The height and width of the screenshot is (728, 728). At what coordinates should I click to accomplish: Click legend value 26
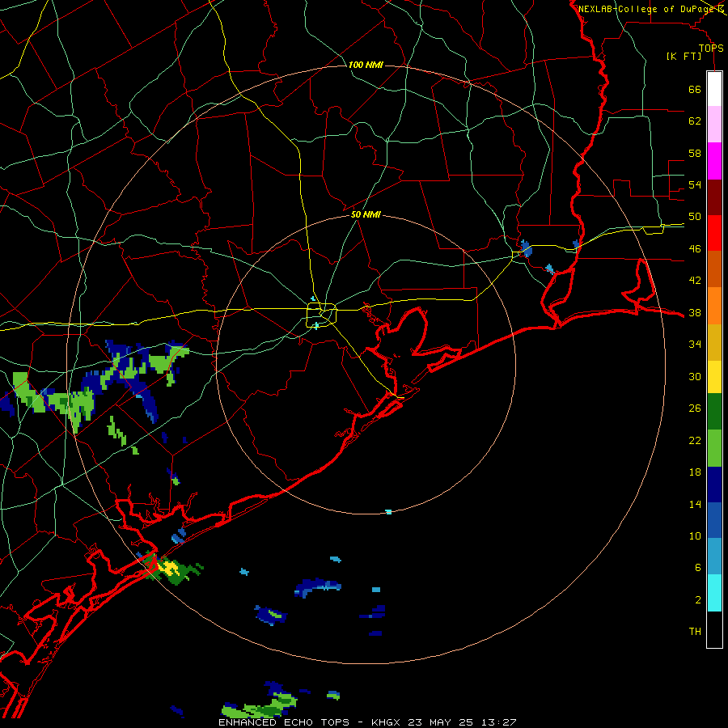695,408
